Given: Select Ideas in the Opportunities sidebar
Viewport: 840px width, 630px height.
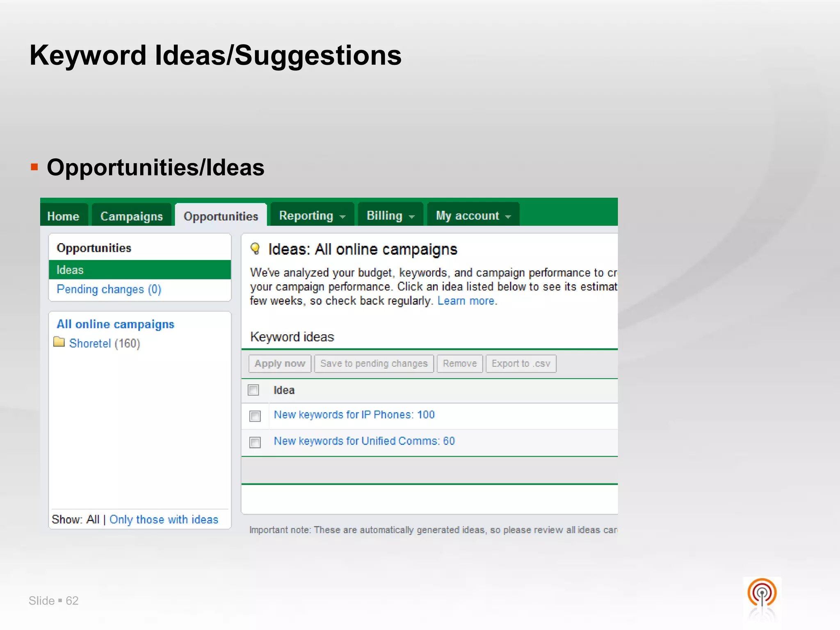Looking at the screenshot, I should tap(139, 270).
